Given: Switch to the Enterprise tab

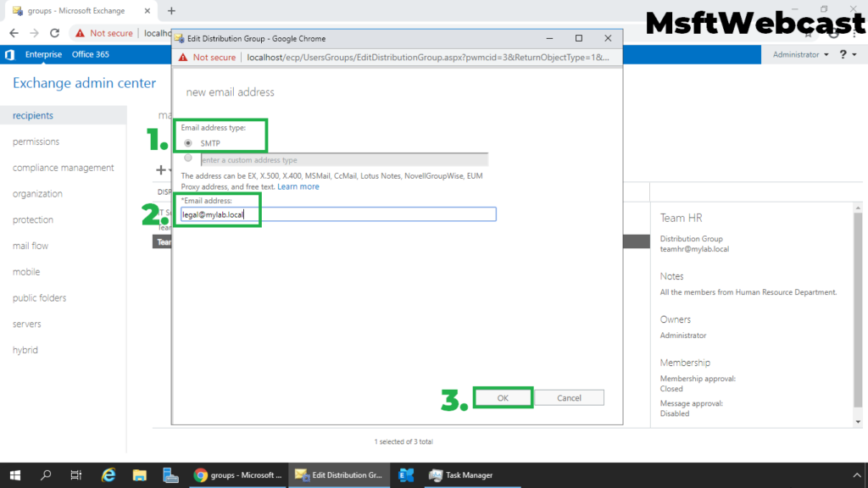Looking at the screenshot, I should (43, 54).
